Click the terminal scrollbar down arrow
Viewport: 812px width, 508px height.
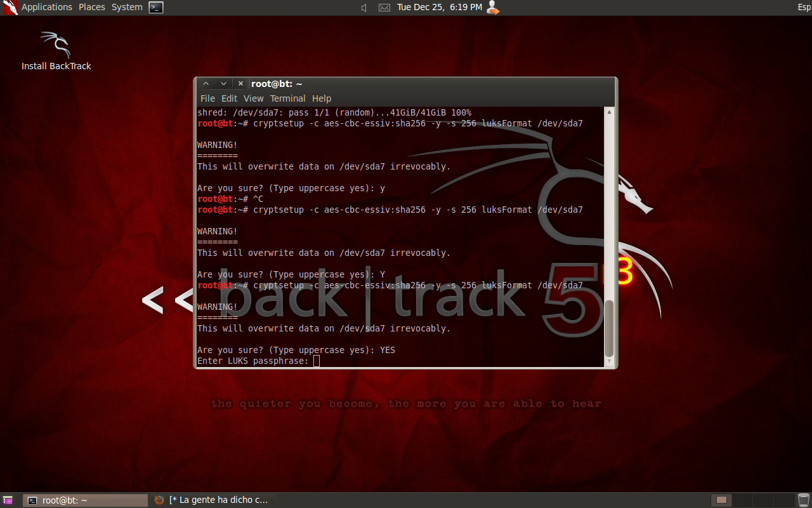point(610,361)
